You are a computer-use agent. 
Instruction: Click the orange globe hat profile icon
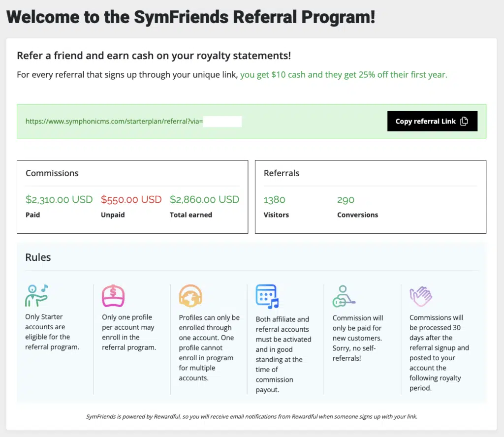pyautogui.click(x=191, y=295)
